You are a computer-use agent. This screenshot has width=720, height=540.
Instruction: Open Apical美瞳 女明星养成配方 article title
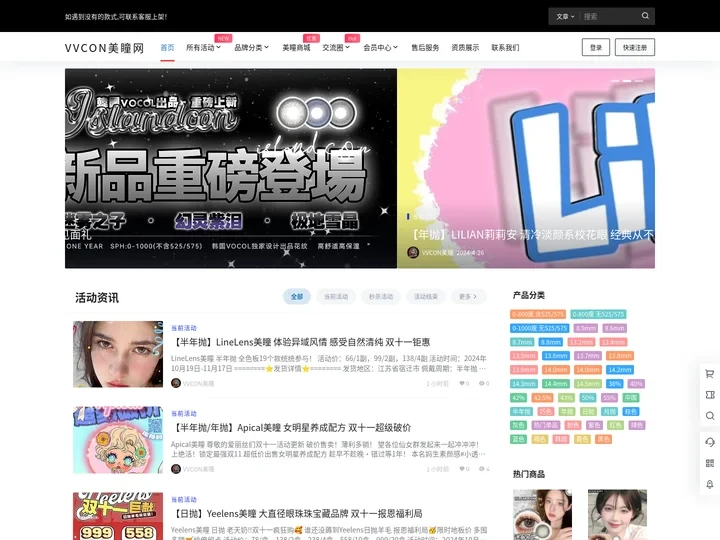[291, 428]
